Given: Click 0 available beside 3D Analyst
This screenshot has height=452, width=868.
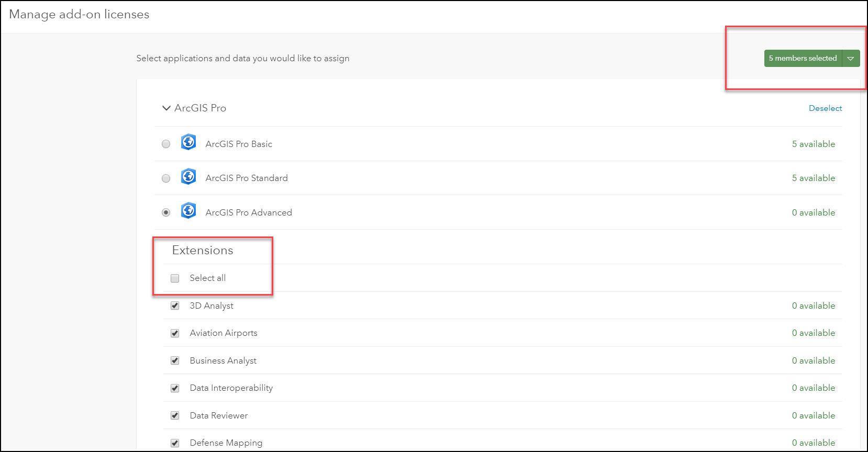Looking at the screenshot, I should 814,306.
